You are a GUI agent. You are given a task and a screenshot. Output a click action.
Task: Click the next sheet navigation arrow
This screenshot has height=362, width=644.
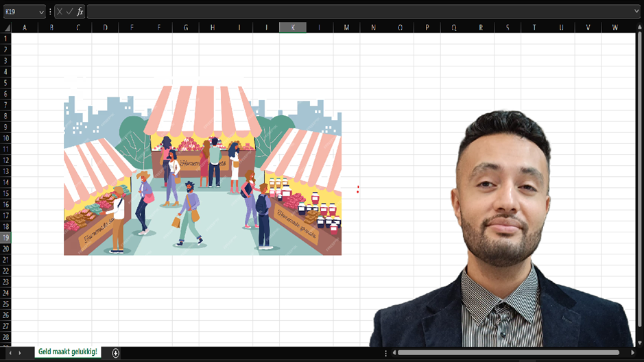pos(20,353)
